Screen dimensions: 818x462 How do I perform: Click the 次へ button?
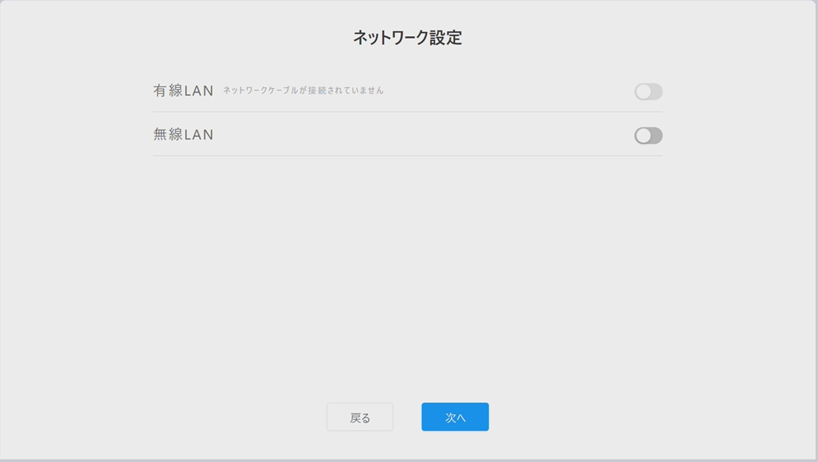pyautogui.click(x=455, y=417)
